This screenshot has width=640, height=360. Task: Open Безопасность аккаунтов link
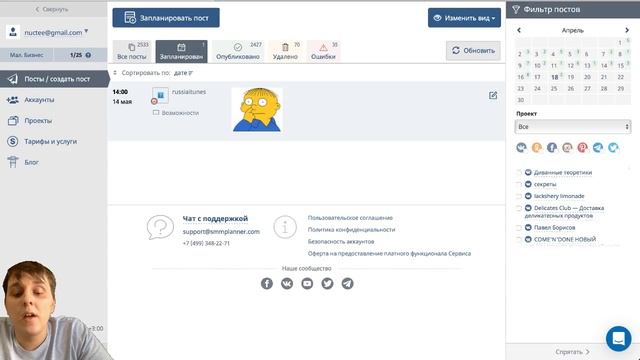tap(341, 242)
